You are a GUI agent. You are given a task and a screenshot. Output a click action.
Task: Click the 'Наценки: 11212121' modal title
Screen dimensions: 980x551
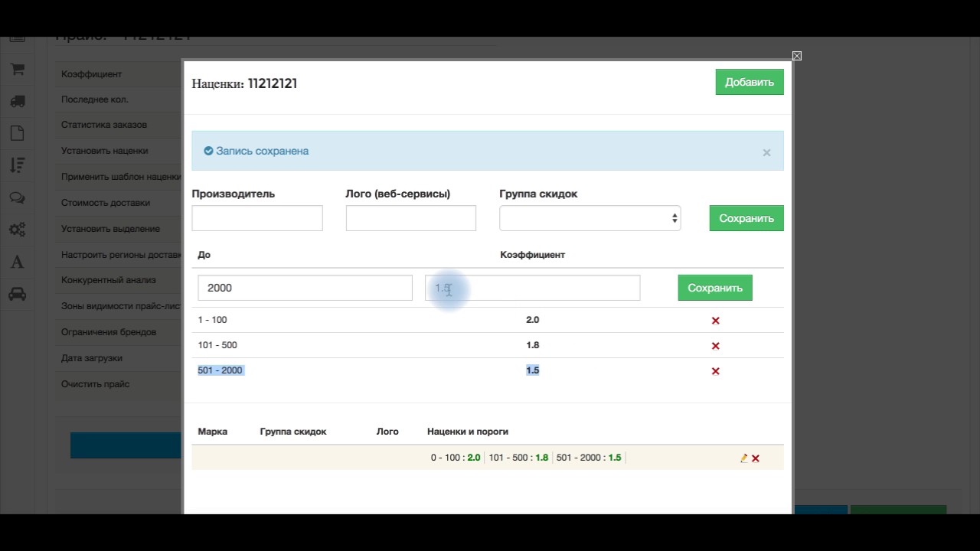click(x=244, y=83)
